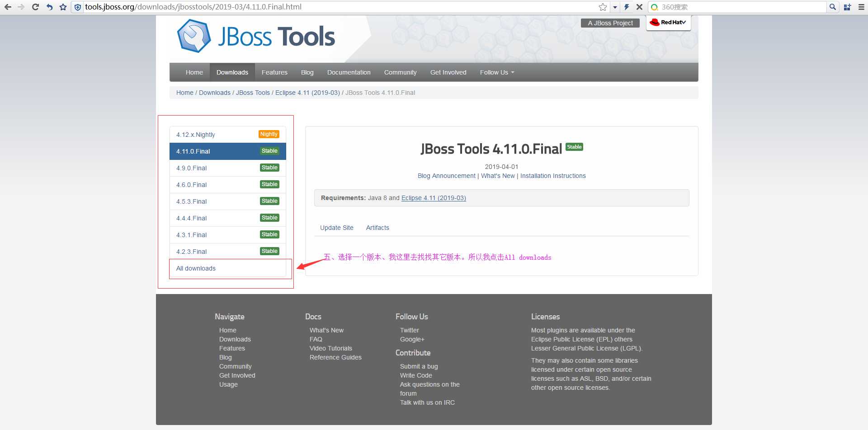Click the undo/restore tab arrow icon
Viewport: 868px width, 430px height.
[x=49, y=7]
